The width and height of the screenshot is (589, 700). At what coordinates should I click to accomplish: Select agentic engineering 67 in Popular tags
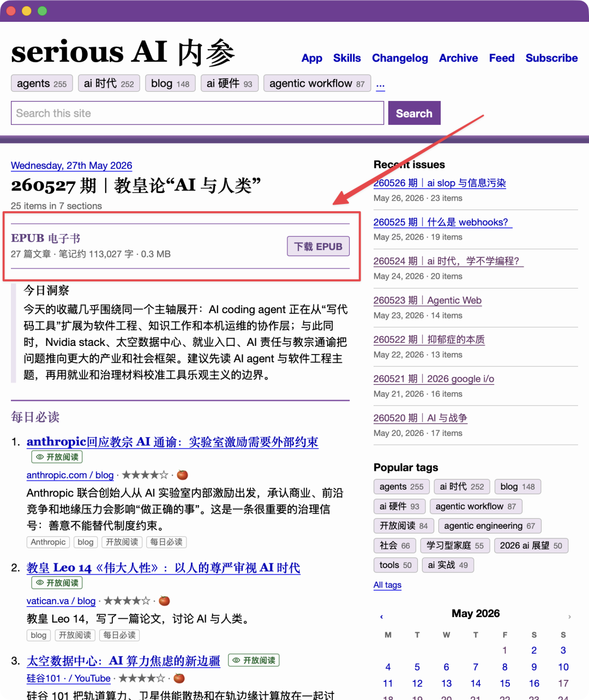click(490, 526)
